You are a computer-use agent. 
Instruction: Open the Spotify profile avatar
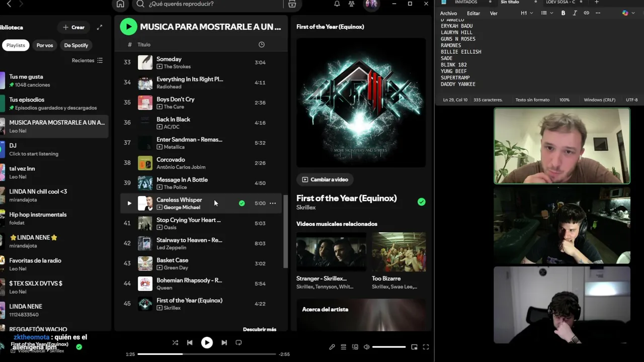371,4
